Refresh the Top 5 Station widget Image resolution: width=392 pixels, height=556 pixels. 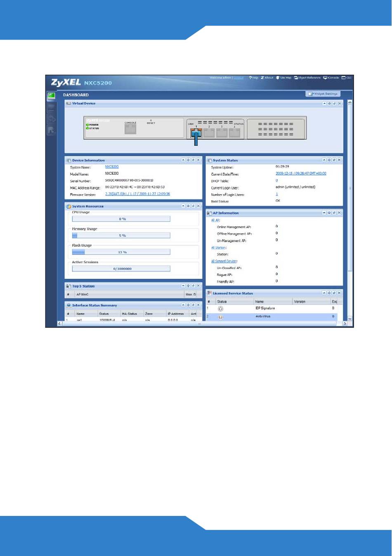click(193, 286)
